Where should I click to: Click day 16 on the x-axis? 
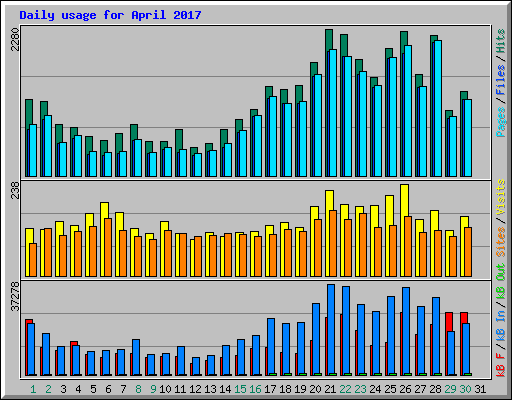coord(255,389)
